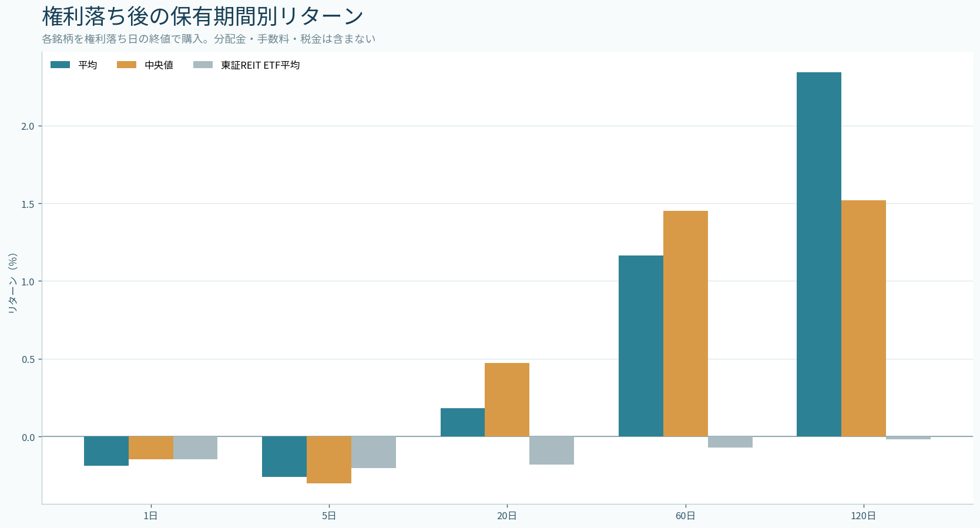This screenshot has width=980, height=528.
Task: Click the orange 中央値 legend swatch
Action: (126, 65)
